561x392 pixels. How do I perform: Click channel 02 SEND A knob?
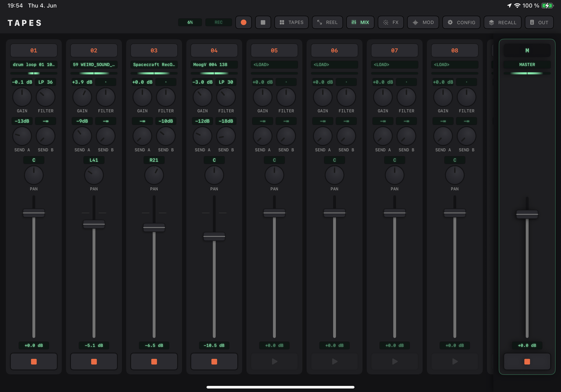[82, 136]
